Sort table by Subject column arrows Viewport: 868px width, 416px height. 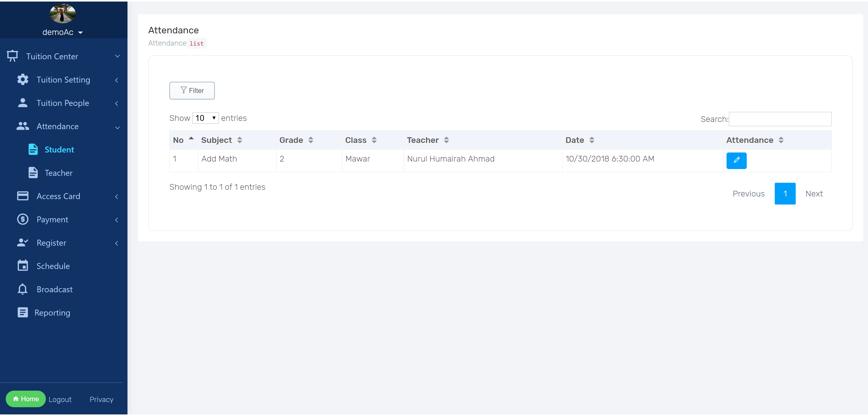click(x=240, y=140)
